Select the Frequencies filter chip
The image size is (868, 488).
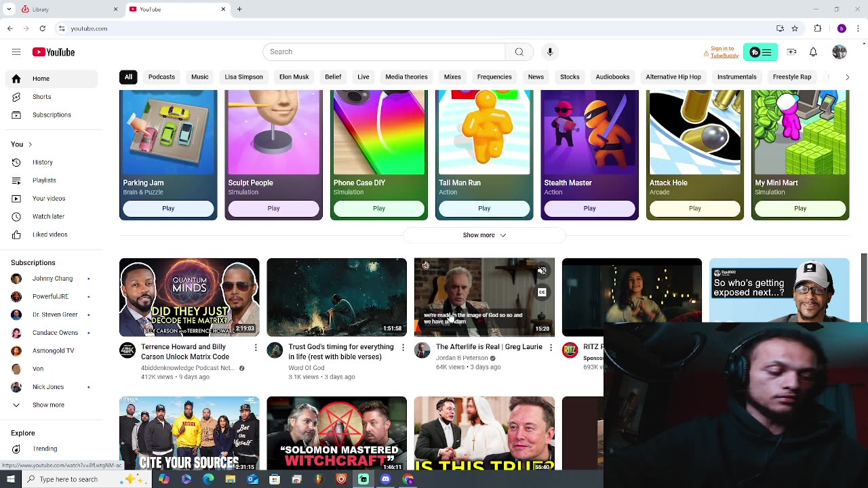point(494,77)
